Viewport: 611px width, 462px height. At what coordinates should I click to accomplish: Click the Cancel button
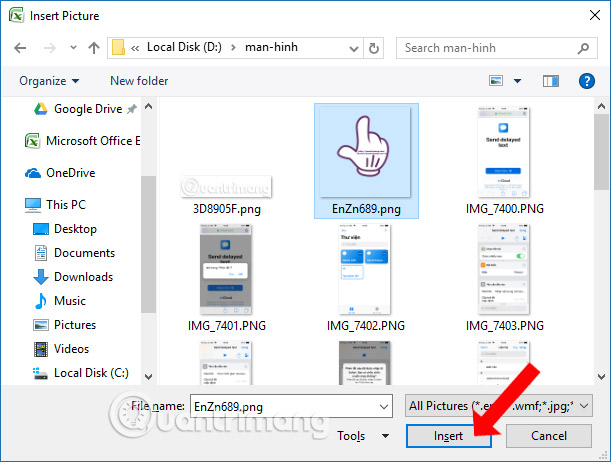pyautogui.click(x=549, y=436)
